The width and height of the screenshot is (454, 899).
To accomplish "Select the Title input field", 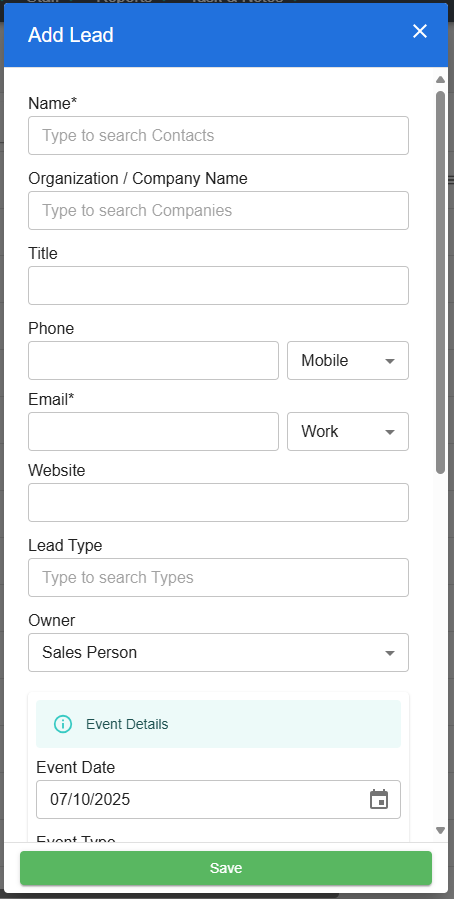I will (218, 286).
